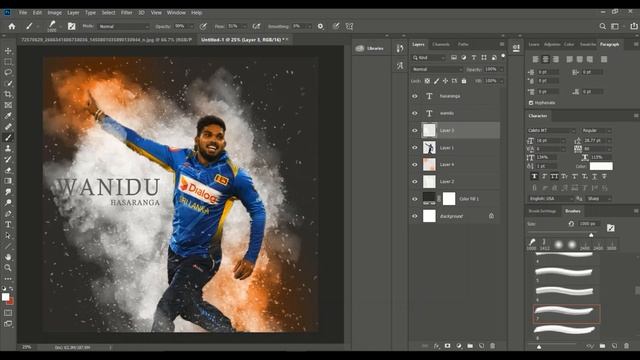
Task: Click the Search magnifier icon top right
Action: pos(602,27)
